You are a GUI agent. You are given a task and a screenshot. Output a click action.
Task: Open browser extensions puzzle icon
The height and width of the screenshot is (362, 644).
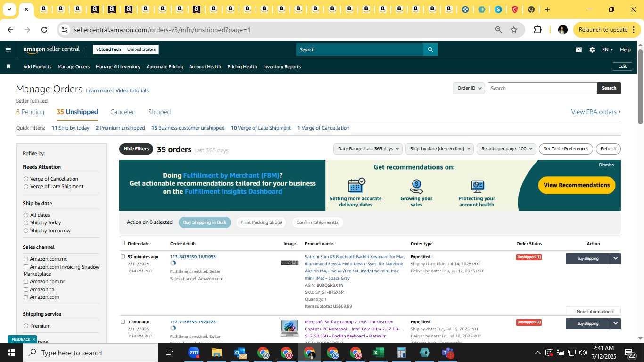point(537,30)
